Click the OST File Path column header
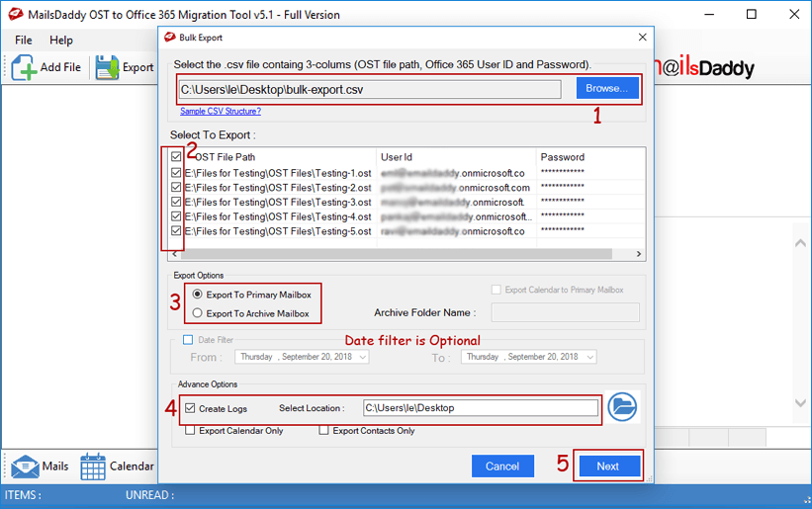812x509 pixels. [x=225, y=157]
